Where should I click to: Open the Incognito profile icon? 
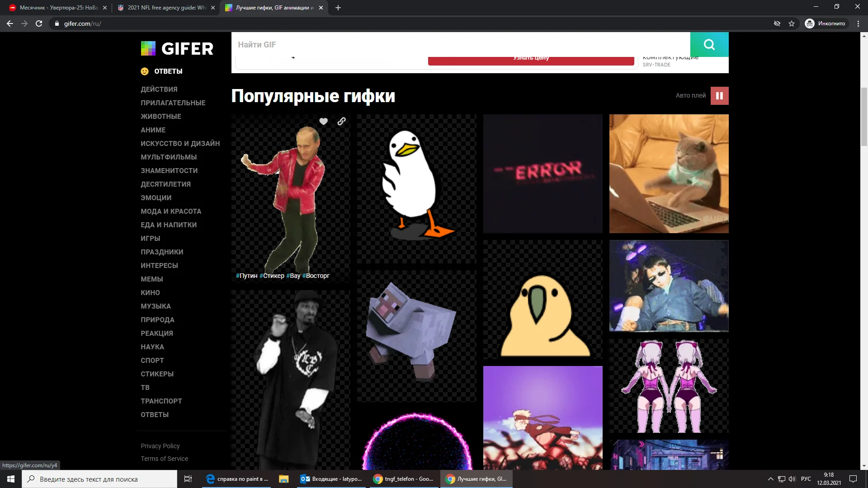click(809, 23)
